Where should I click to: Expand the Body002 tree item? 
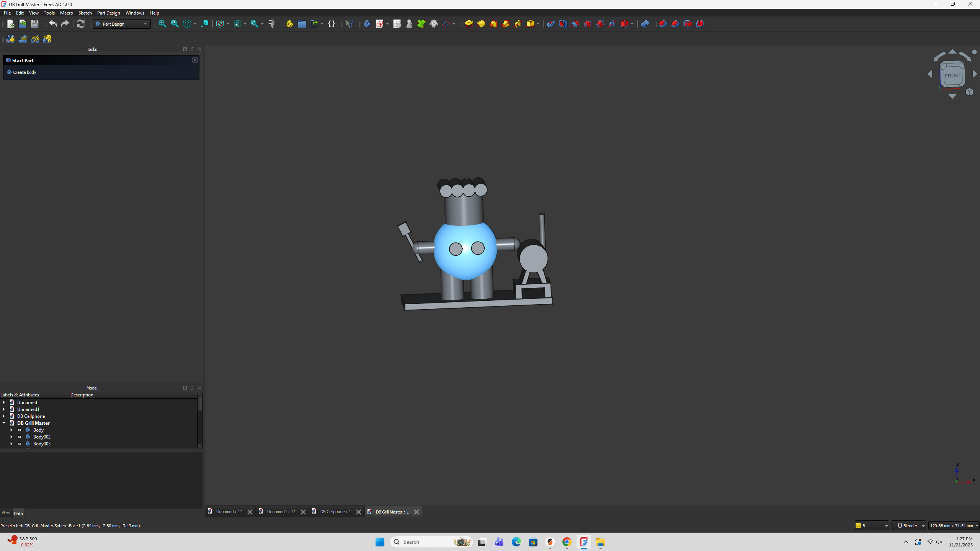[x=11, y=437]
